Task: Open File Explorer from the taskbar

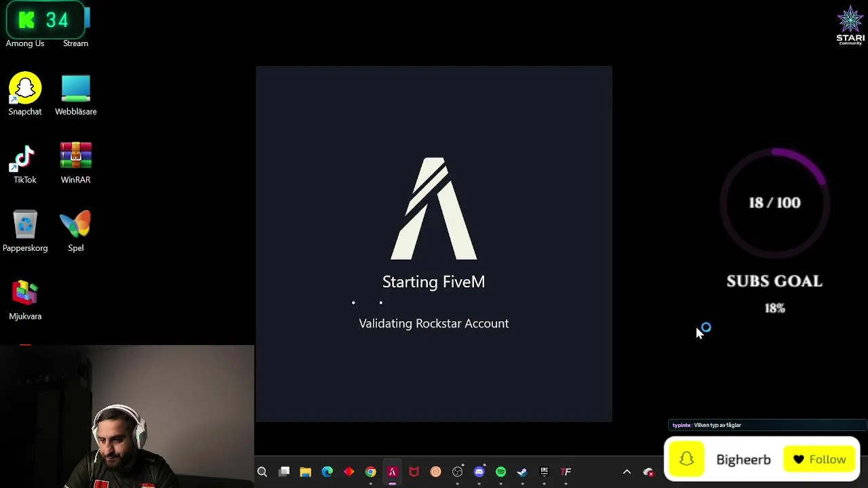Action: [306, 472]
